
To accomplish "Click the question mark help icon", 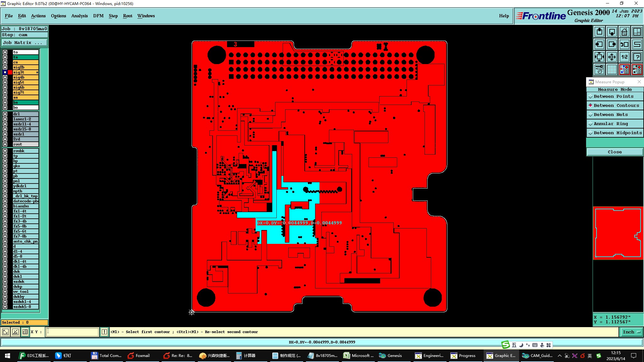I will 637,57.
